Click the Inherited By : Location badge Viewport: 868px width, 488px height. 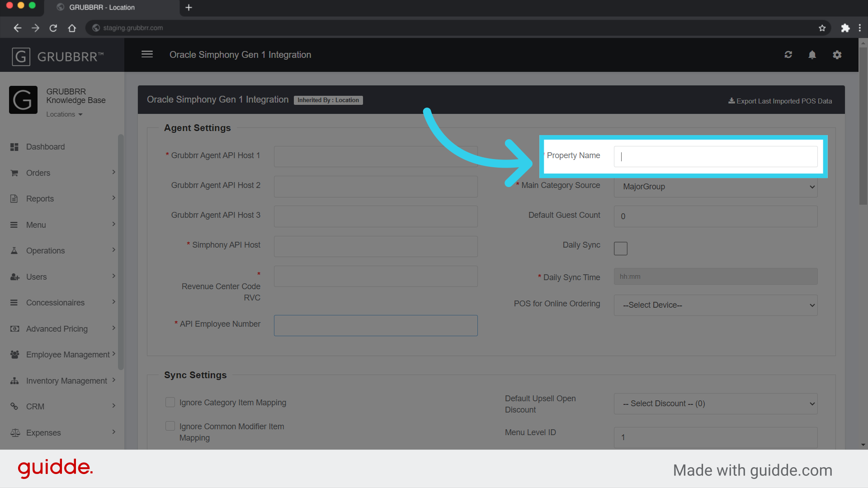(328, 100)
